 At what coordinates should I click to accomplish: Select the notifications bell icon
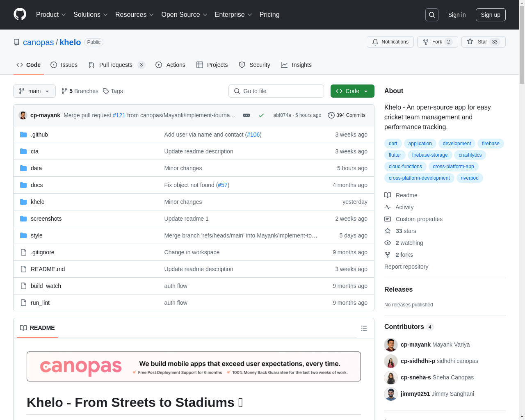375,42
